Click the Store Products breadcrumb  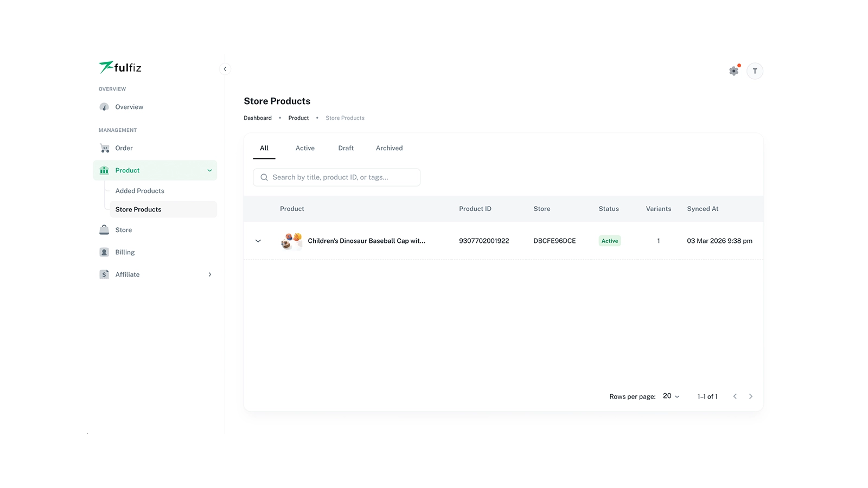(x=345, y=118)
